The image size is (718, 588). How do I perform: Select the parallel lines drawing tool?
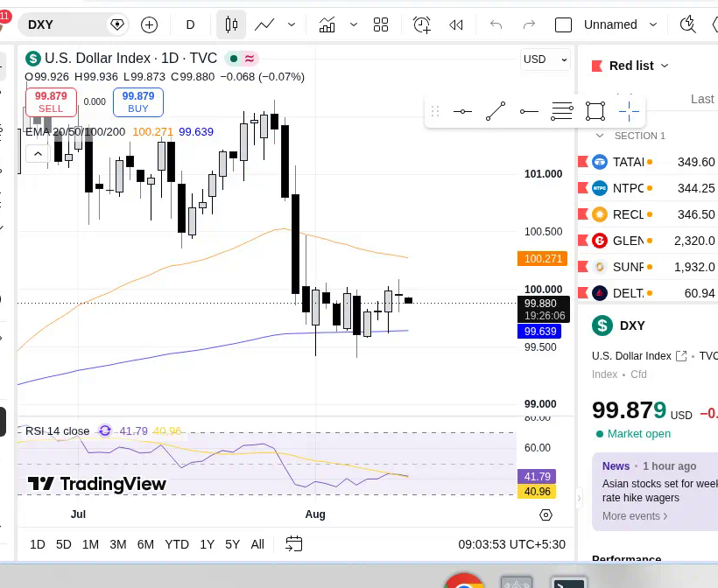tap(562, 111)
